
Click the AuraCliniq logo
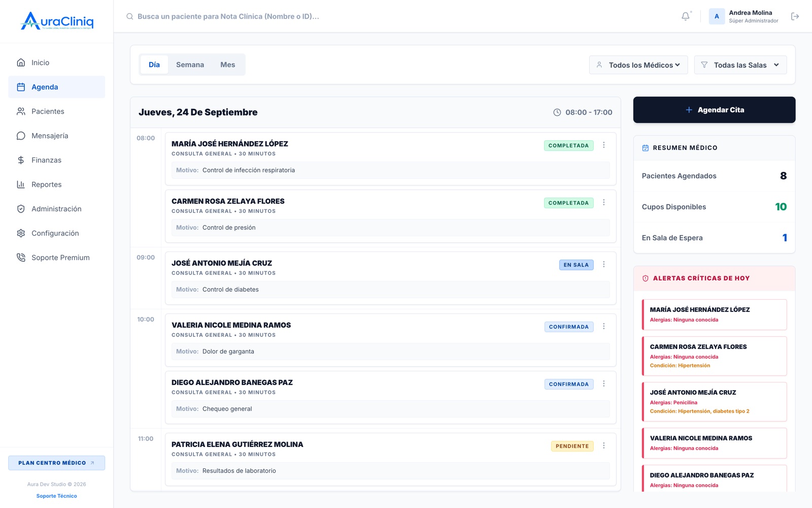coord(57,21)
